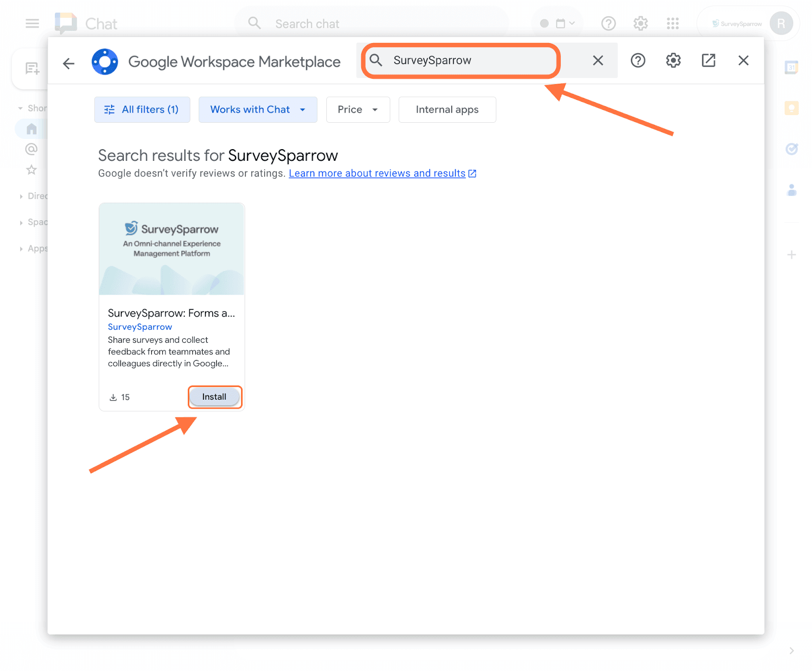Open Google Calendar side panel icon

point(791,67)
